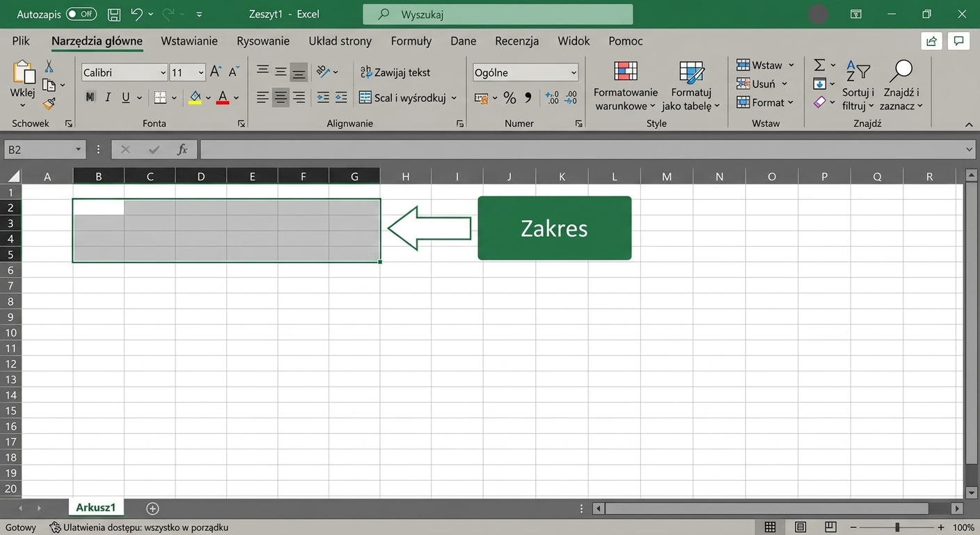Toggle top vertical alignment
Screen dimensions: 980x535
coord(262,72)
